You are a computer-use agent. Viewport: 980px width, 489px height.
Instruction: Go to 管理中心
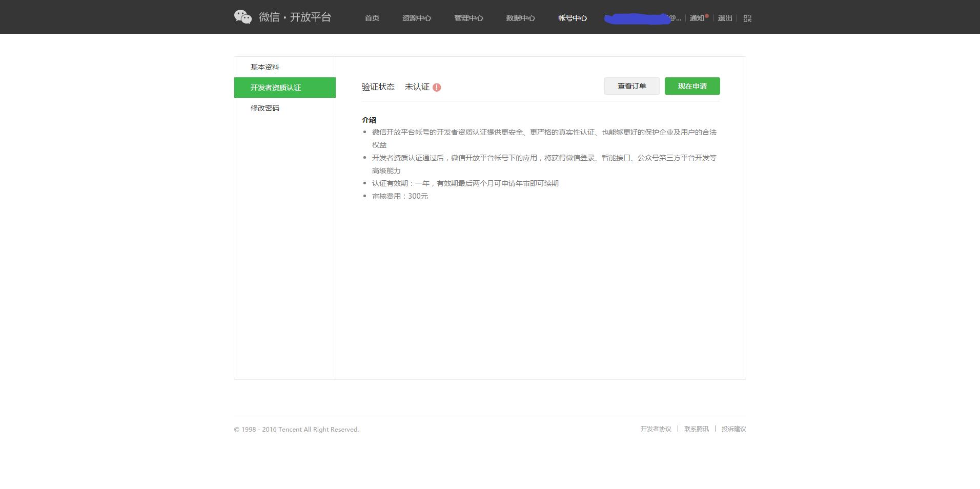coord(467,18)
